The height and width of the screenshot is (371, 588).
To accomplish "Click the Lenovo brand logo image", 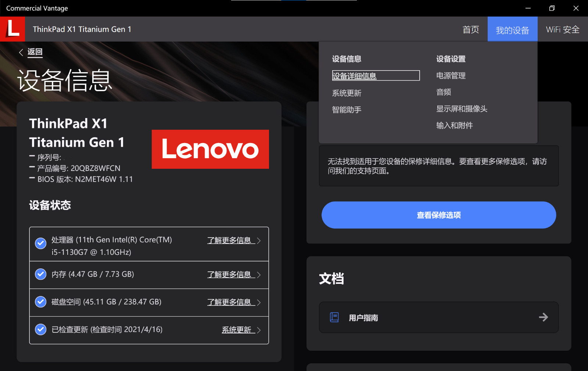I will (x=210, y=149).
